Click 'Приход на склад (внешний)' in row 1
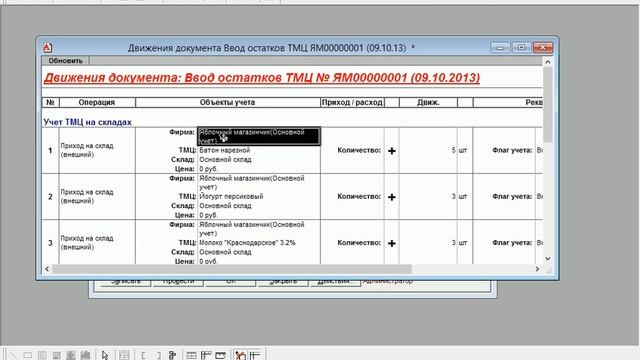Image resolution: width=640 pixels, height=360 pixels. [x=87, y=150]
